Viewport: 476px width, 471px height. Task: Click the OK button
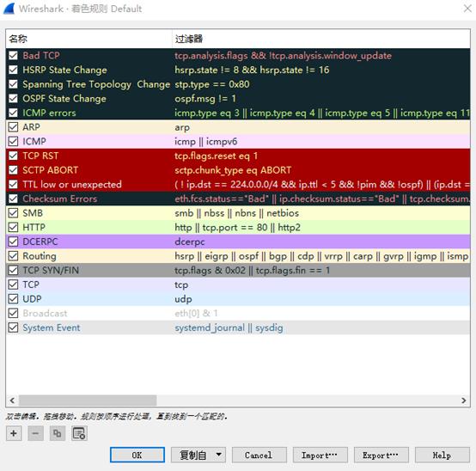click(x=137, y=455)
